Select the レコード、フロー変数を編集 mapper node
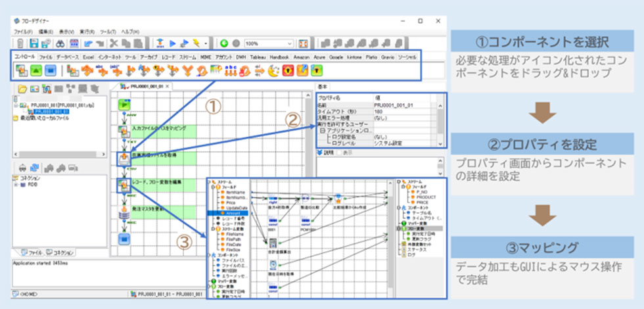644x309 pixels. tap(124, 185)
